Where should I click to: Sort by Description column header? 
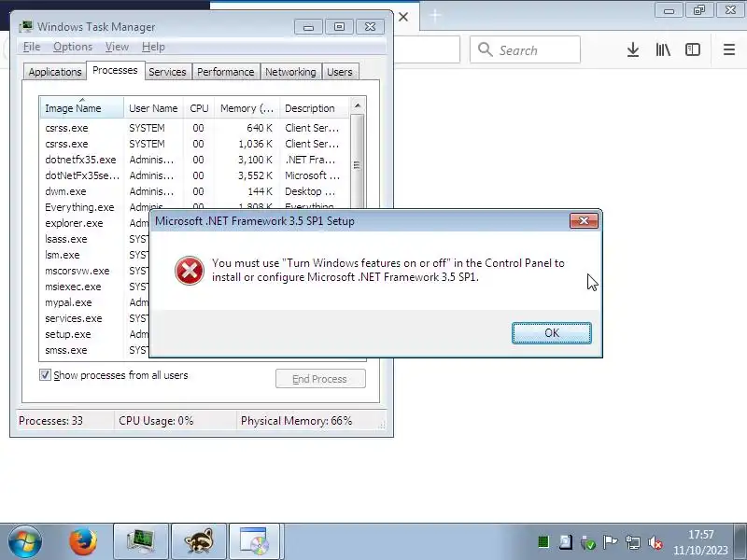[x=315, y=108]
